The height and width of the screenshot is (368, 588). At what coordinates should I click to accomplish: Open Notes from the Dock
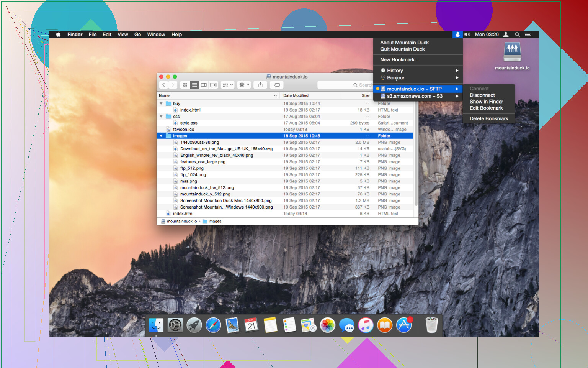click(270, 325)
